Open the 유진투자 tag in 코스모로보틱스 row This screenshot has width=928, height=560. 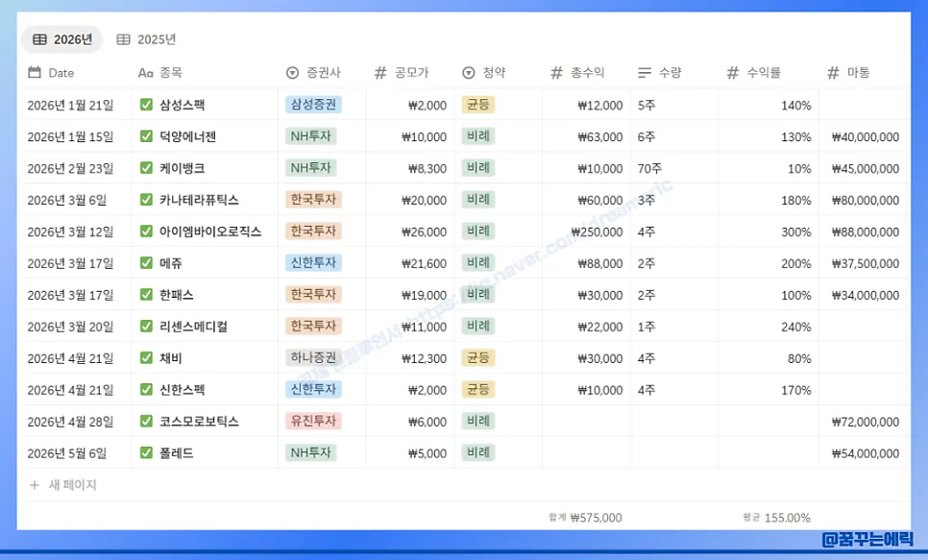(313, 421)
